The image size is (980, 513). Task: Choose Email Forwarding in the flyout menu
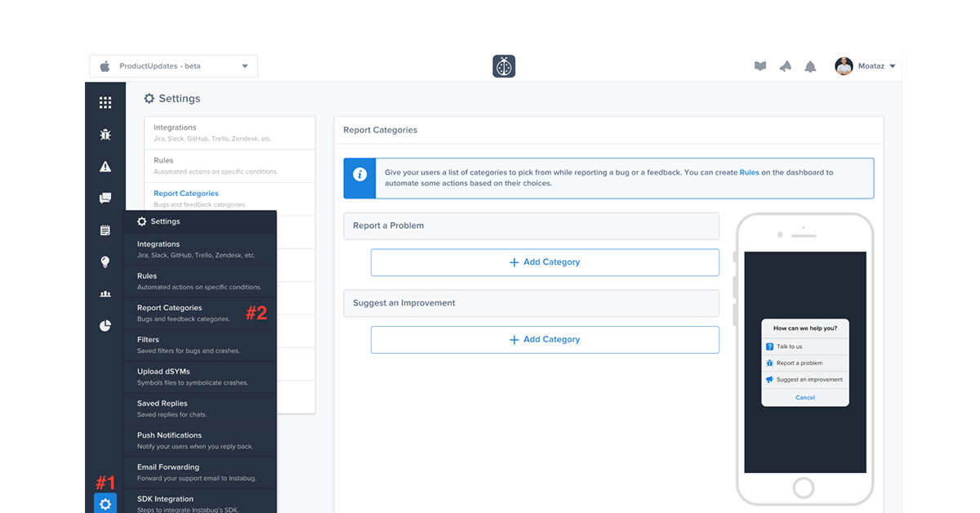pos(201,472)
